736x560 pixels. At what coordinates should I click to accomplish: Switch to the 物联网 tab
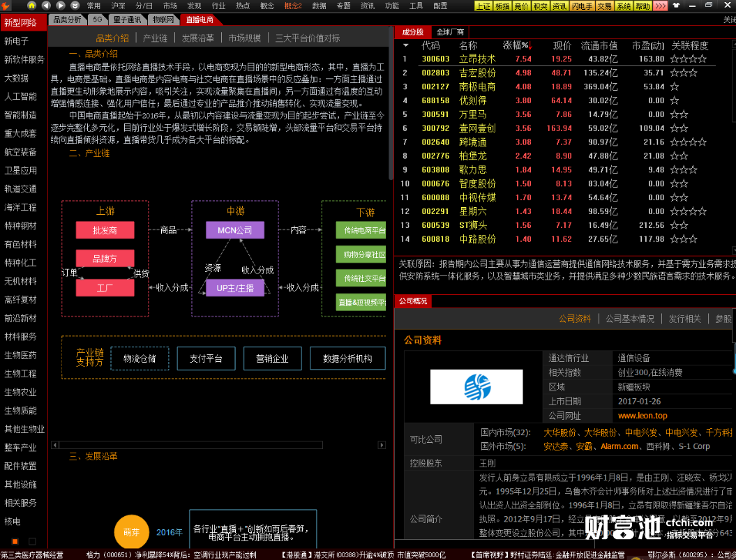pos(163,20)
